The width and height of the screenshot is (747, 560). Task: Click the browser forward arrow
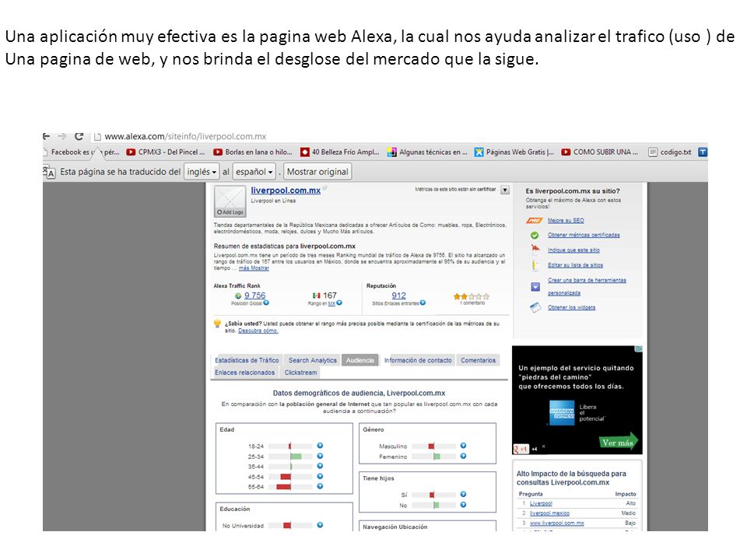(x=62, y=136)
